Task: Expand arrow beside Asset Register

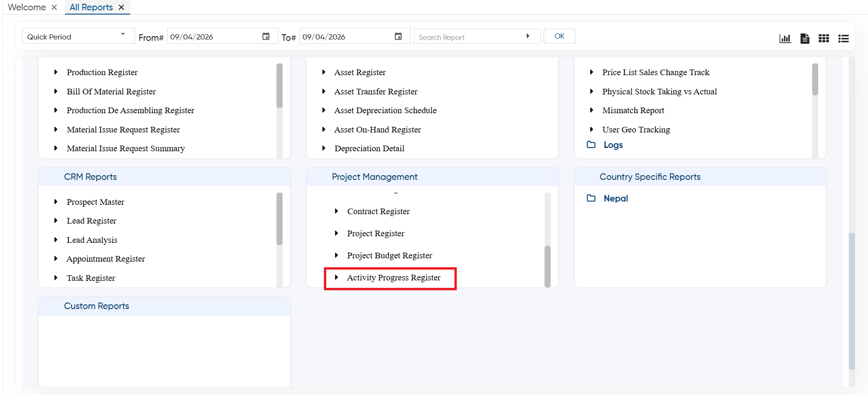Action: point(323,72)
